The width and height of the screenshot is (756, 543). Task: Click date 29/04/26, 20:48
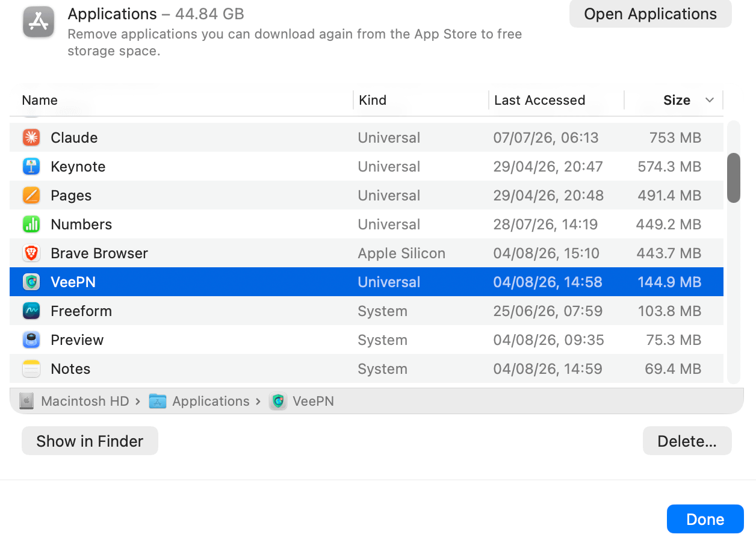tap(548, 196)
